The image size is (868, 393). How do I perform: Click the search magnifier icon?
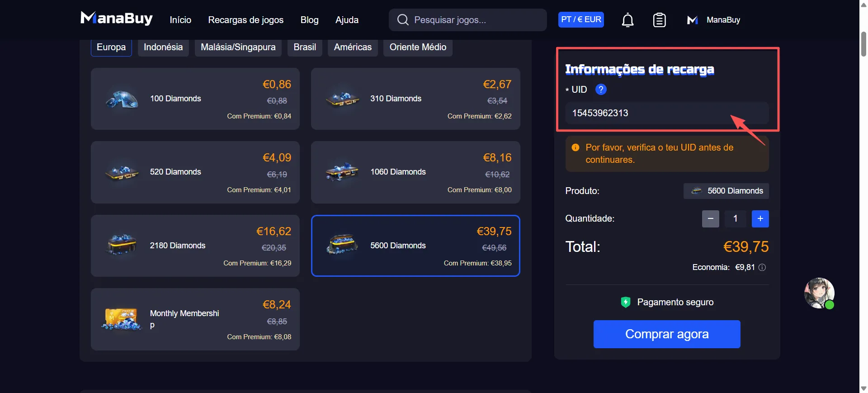402,20
